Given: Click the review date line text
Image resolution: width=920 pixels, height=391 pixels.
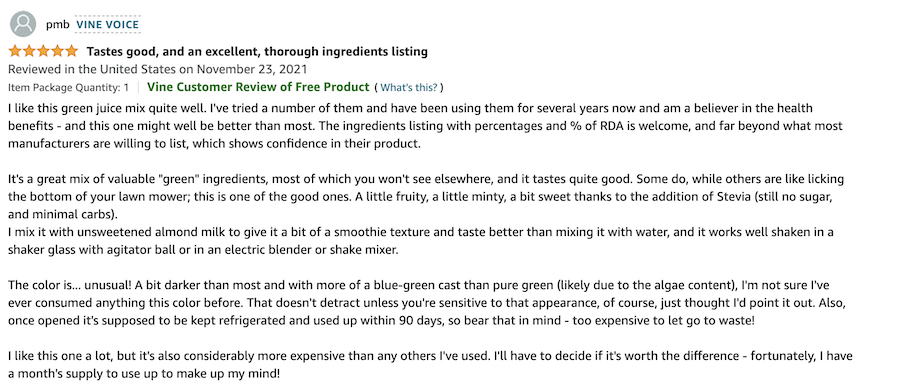Looking at the screenshot, I should [157, 69].
